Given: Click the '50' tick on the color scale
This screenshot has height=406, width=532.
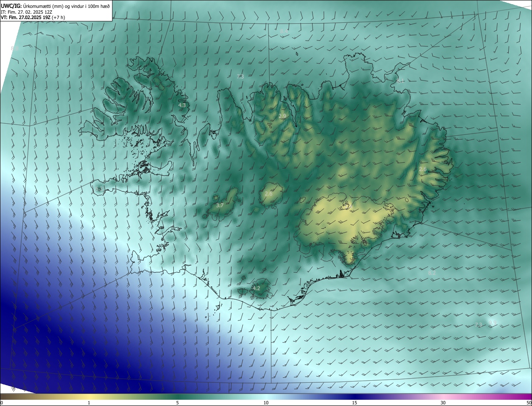Looking at the screenshot, I should pos(529,403).
